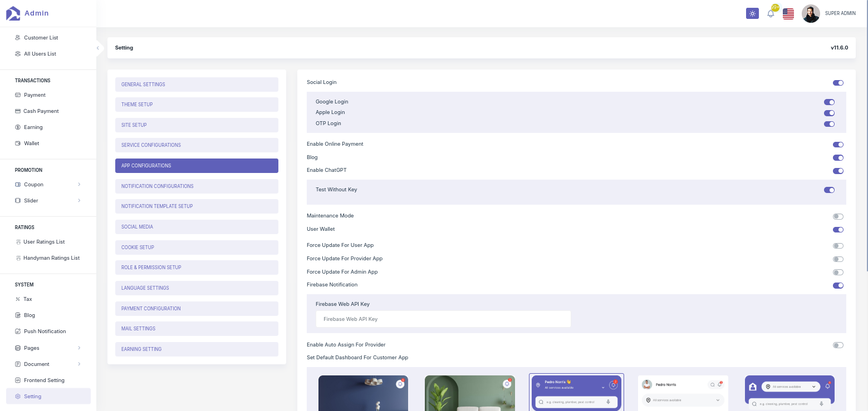Viewport: 868px width, 411px height.
Task: Select the white Pedro Norris dashboard thumbnail
Action: (x=683, y=393)
